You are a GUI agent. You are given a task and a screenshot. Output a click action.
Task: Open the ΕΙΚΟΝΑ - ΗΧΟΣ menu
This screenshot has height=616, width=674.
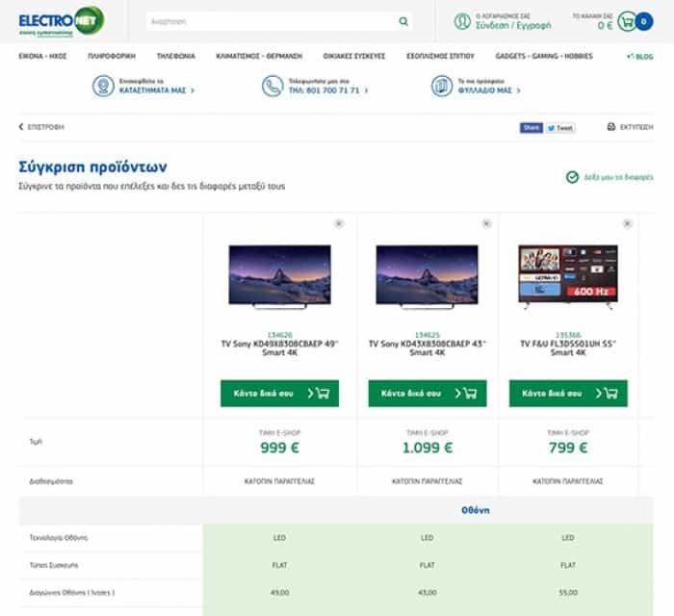(42, 56)
